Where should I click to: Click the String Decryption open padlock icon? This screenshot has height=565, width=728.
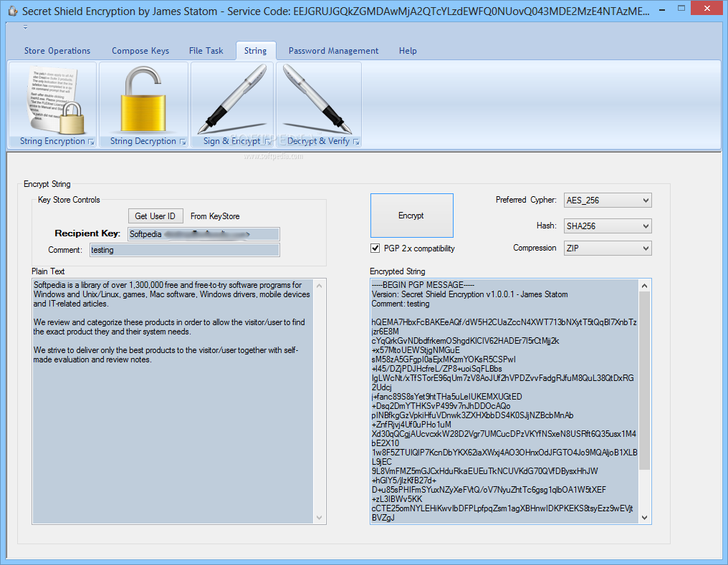pos(143,100)
